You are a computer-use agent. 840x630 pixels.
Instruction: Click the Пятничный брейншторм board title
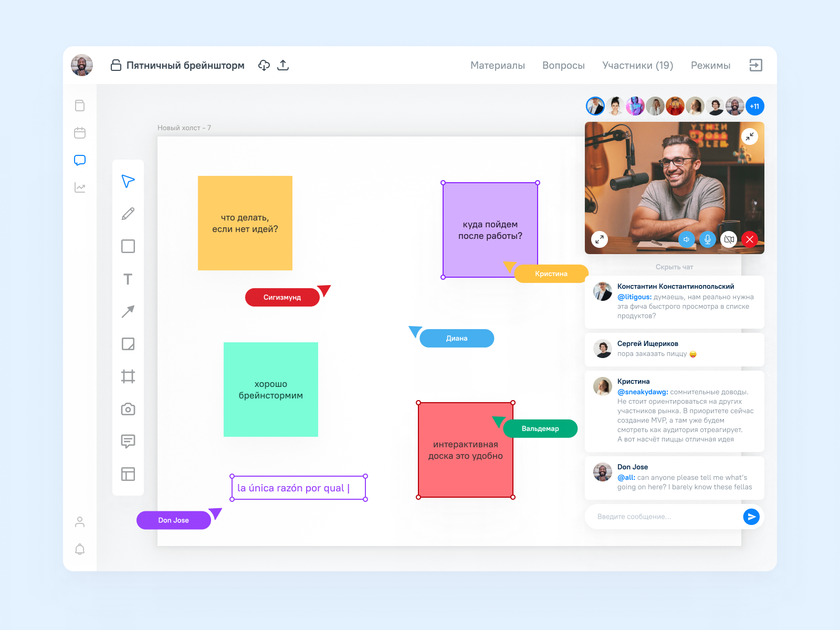click(x=185, y=65)
